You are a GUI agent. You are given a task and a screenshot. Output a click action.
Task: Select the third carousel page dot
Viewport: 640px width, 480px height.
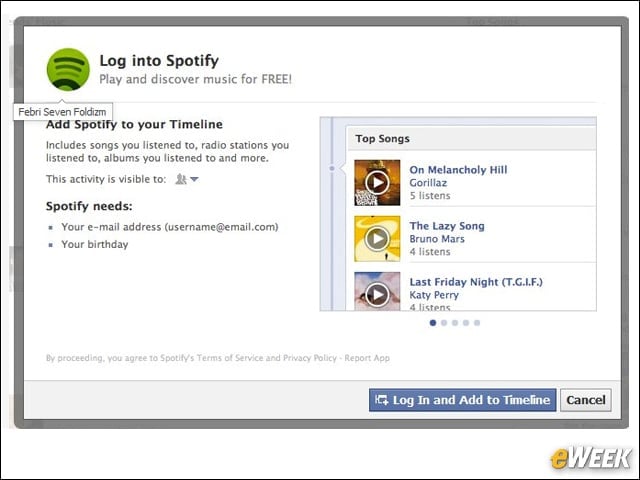455,323
